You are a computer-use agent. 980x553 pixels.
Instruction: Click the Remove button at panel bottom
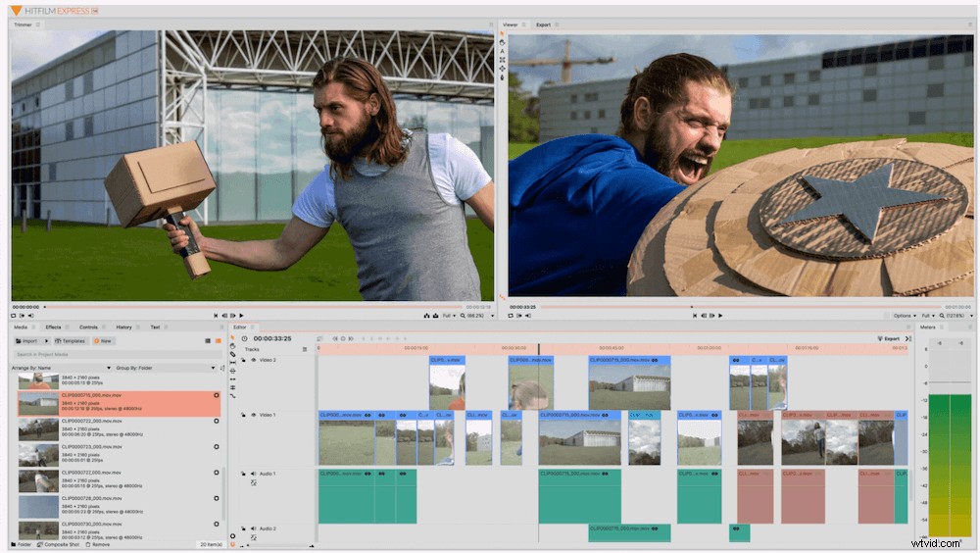[x=97, y=545]
